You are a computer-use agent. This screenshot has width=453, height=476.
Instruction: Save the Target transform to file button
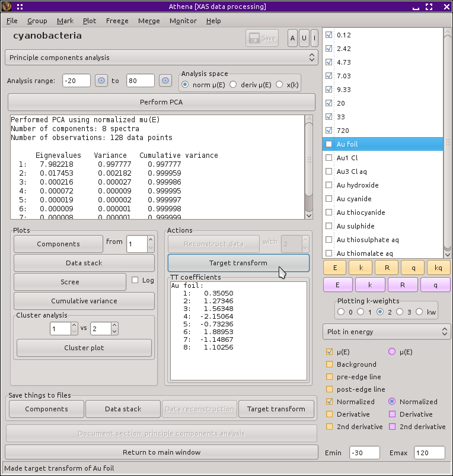[276, 409]
